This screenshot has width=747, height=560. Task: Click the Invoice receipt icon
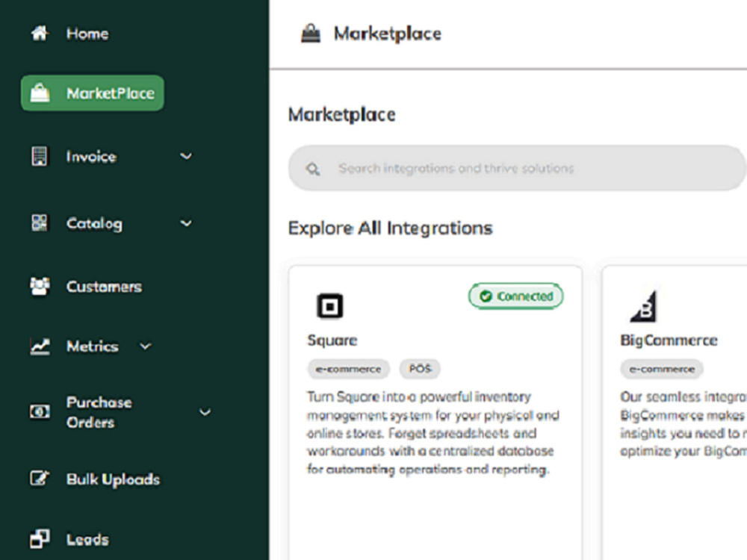coord(40,156)
